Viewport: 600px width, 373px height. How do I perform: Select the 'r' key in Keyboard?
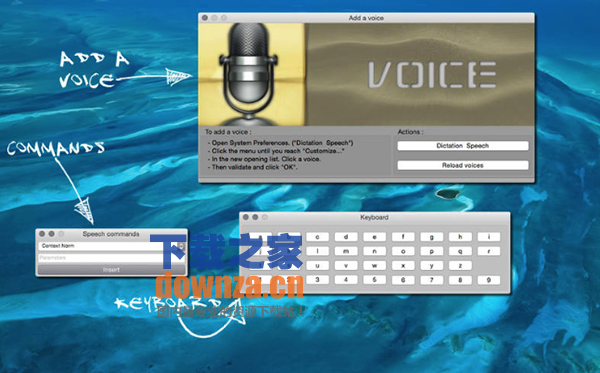tap(489, 251)
